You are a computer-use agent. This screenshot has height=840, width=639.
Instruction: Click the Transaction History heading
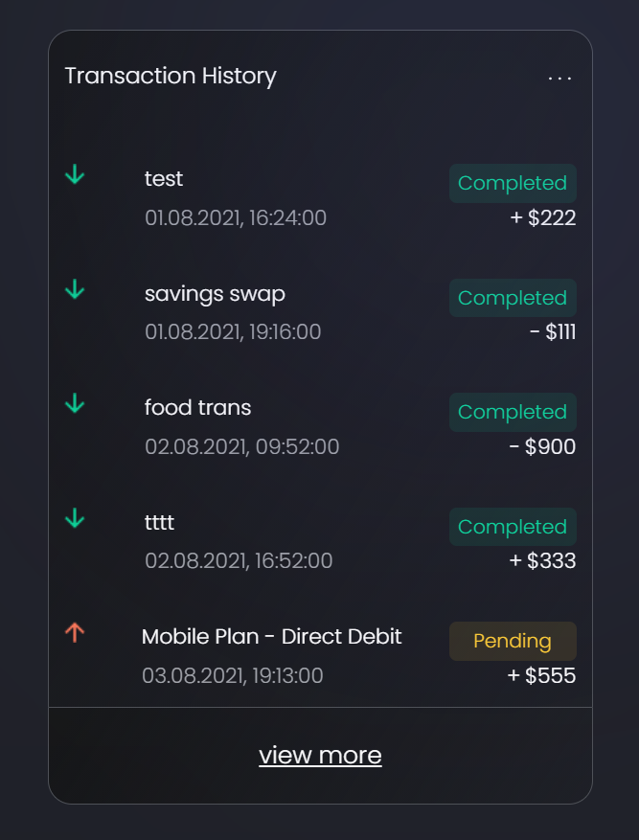(x=171, y=76)
